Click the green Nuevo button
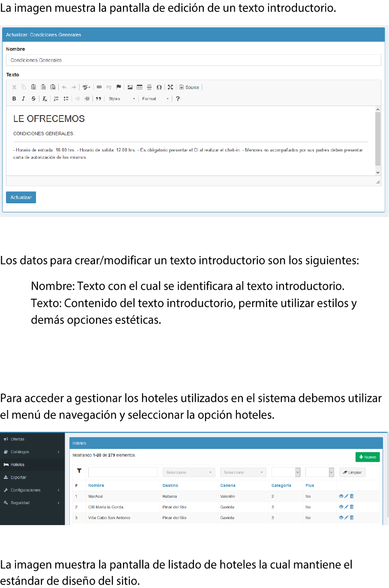Image resolution: width=389 pixels, height=588 pixels. tap(368, 457)
